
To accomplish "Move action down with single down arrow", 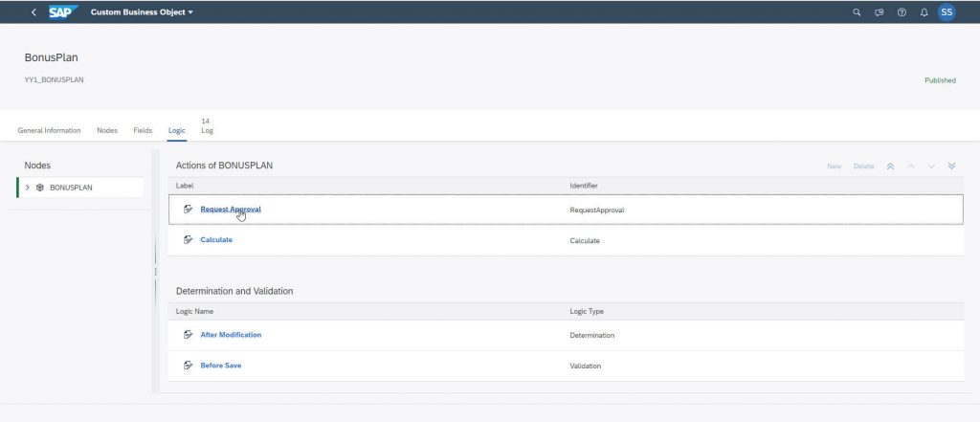I will tap(931, 167).
